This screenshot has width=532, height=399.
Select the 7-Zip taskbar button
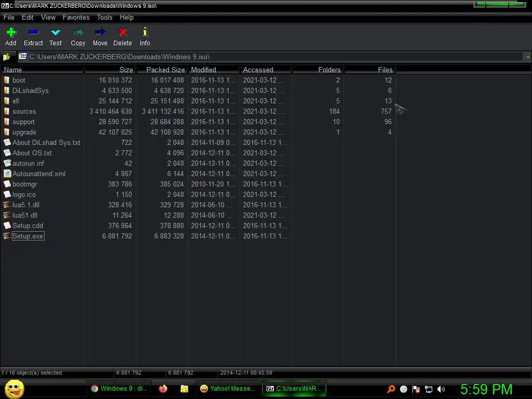(294, 389)
